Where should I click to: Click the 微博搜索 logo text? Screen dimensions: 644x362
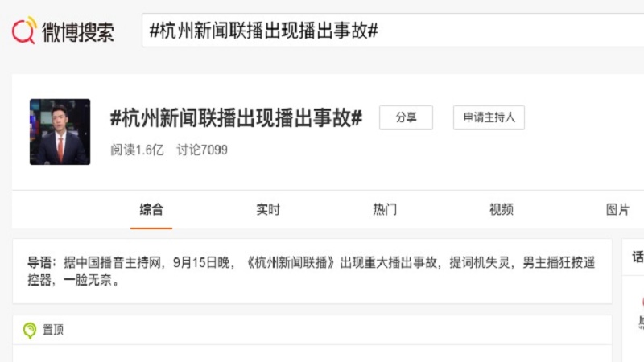pyautogui.click(x=77, y=32)
